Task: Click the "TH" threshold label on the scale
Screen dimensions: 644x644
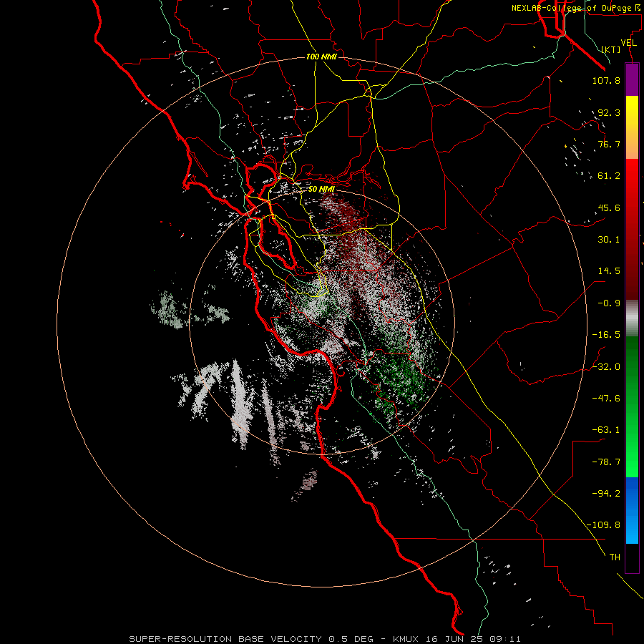Action: [615, 557]
